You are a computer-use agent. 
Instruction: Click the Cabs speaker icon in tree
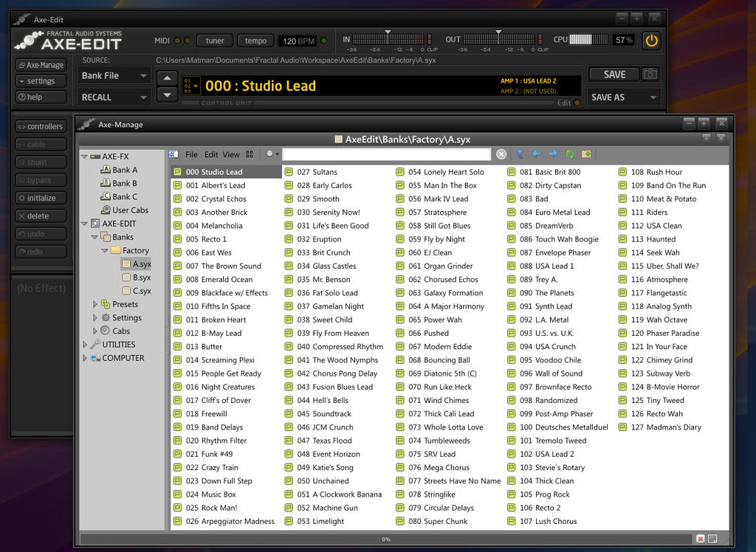click(105, 331)
